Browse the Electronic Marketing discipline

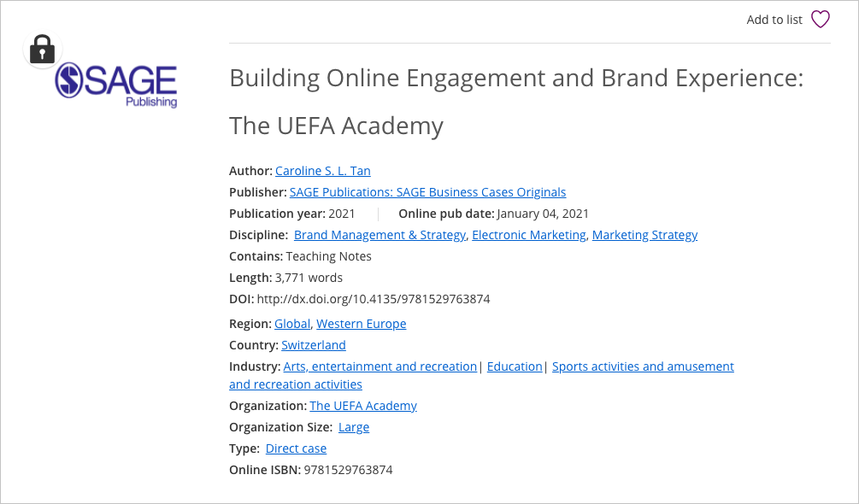point(529,234)
